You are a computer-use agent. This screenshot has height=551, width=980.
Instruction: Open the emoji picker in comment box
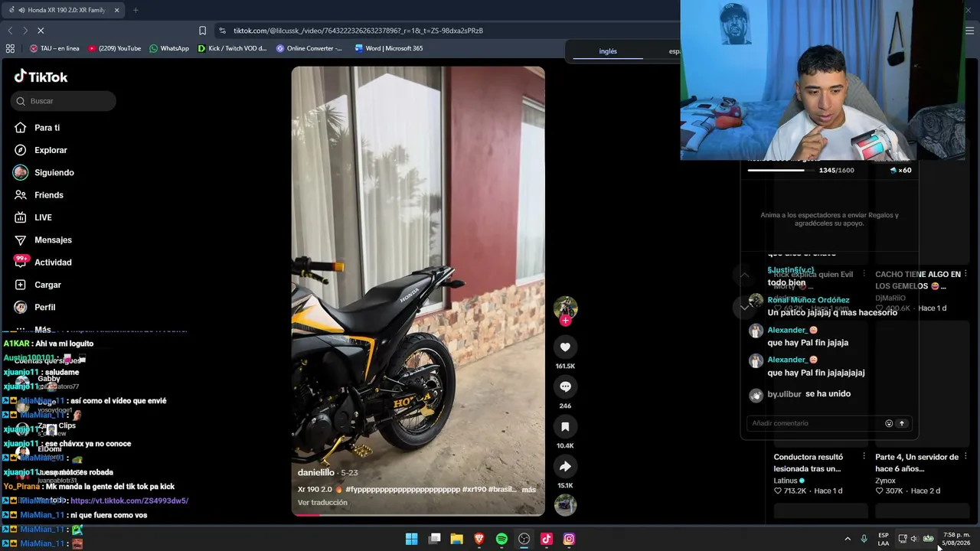(x=889, y=423)
